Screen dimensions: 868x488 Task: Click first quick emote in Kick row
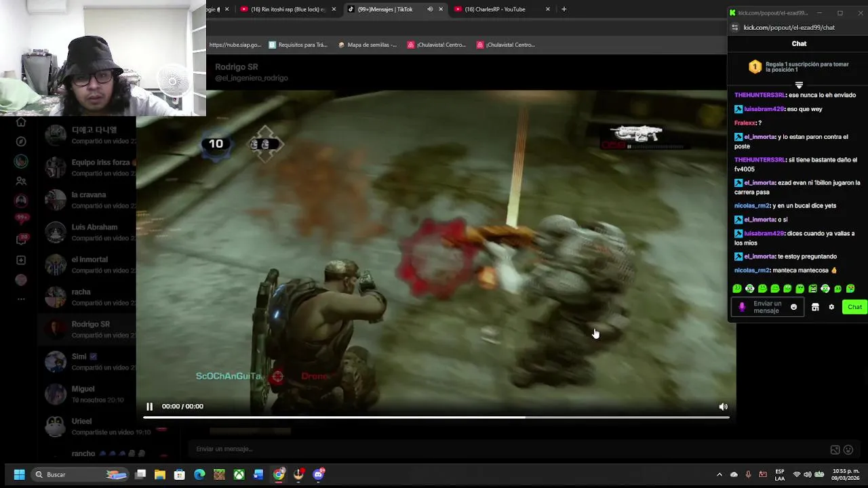[x=737, y=289]
